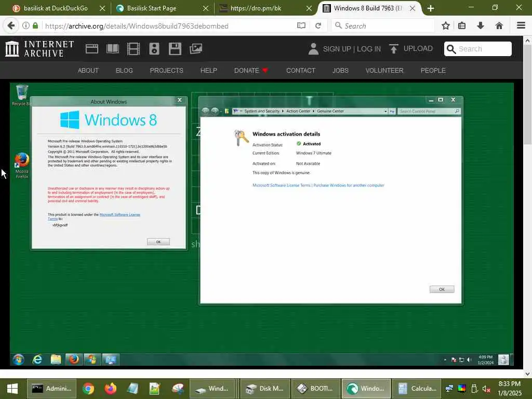The width and height of the screenshot is (532, 399).
Task: Open the ABOUT menu item
Action: 88,71
